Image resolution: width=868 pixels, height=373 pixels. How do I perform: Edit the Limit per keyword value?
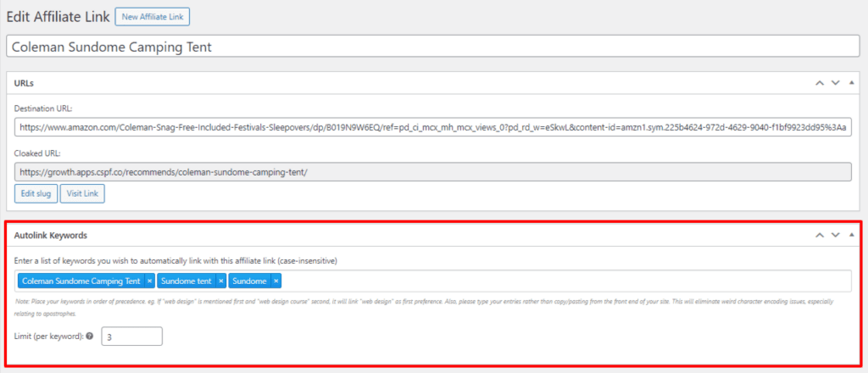click(x=131, y=337)
